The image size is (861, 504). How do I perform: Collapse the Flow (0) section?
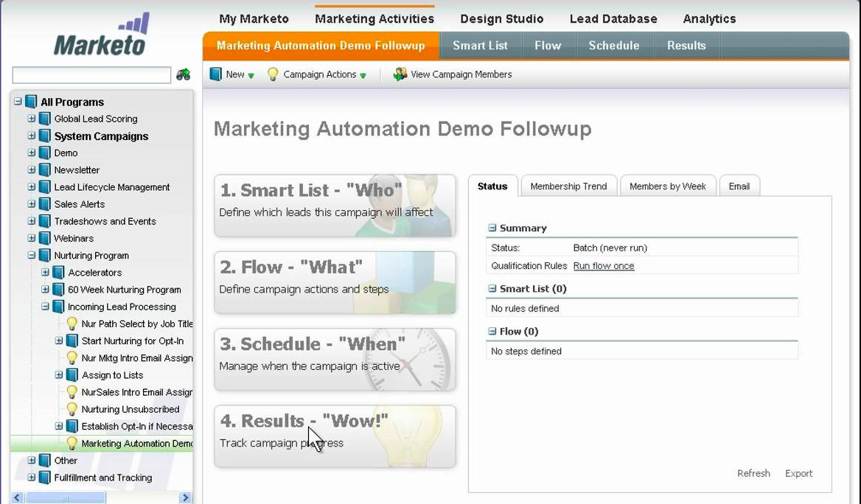pos(492,331)
